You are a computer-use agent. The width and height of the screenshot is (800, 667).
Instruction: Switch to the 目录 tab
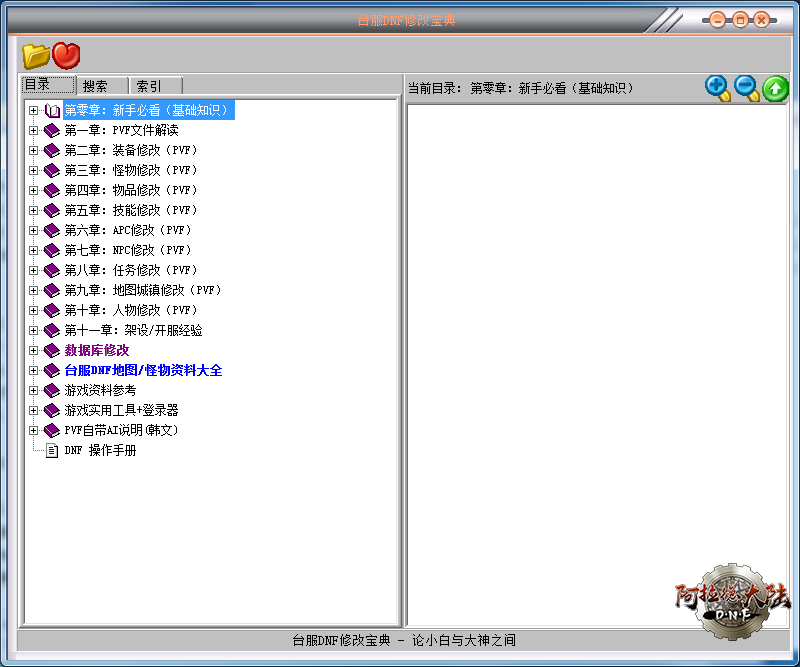[x=48, y=85]
